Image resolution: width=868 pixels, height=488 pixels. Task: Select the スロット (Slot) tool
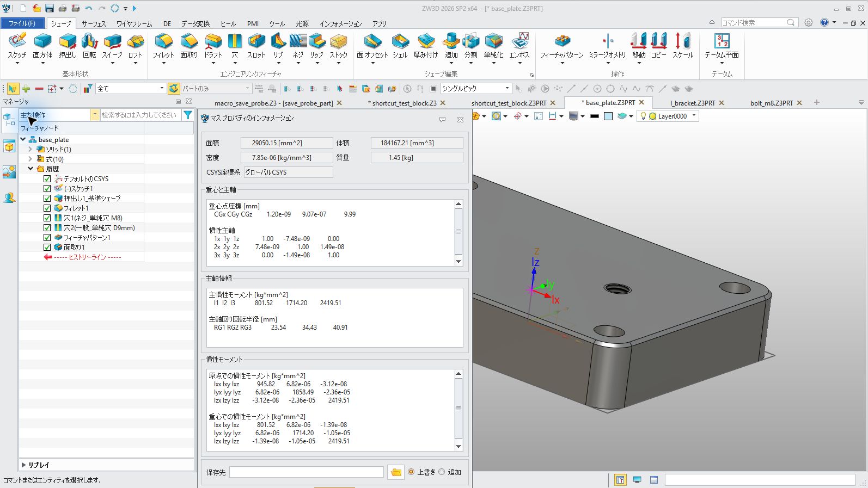point(256,46)
